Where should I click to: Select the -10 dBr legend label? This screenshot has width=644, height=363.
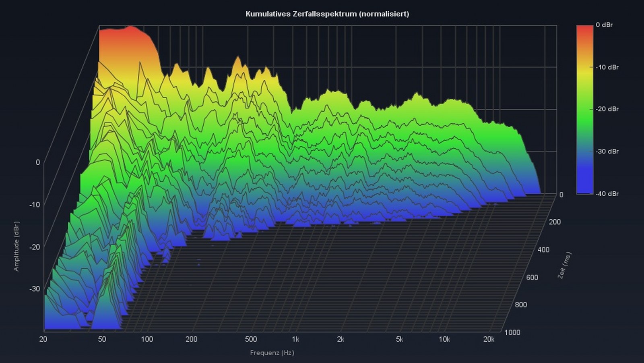607,67
